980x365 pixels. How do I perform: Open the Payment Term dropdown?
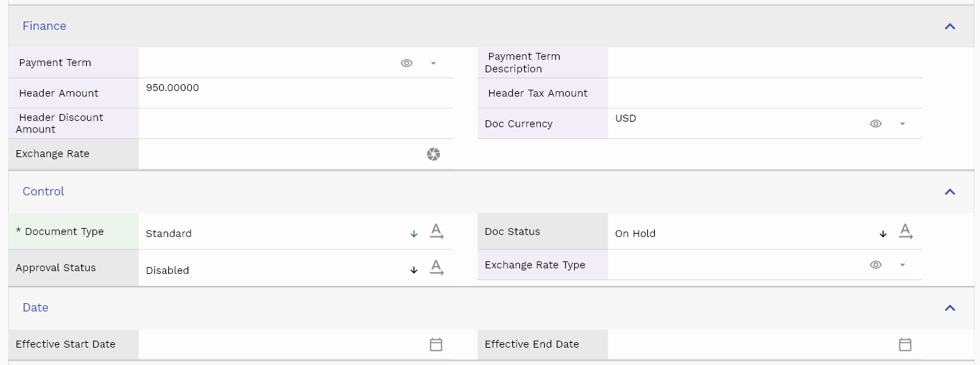(433, 63)
